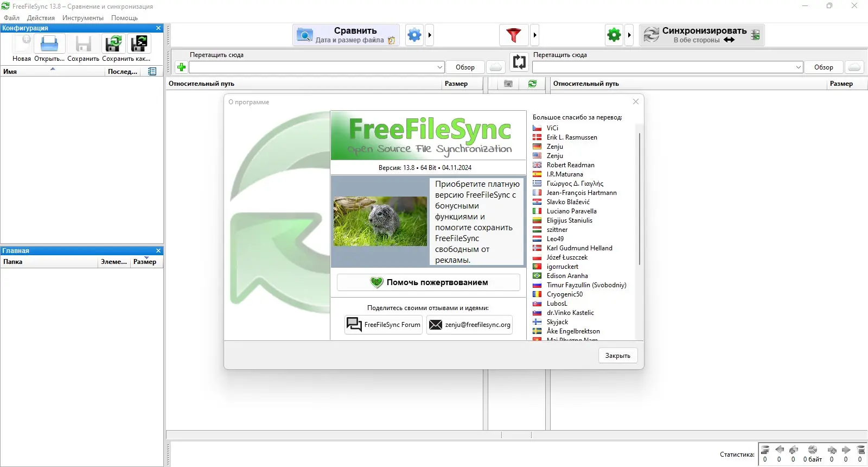Viewport: 868px width, 467px height.
Task: Click the right-side create statistics icon
Action: tap(832, 450)
